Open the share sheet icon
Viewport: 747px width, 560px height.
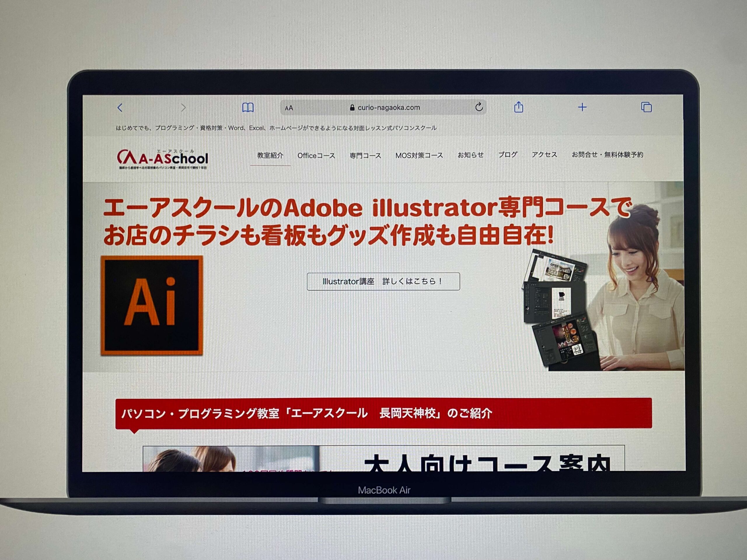pos(518,107)
